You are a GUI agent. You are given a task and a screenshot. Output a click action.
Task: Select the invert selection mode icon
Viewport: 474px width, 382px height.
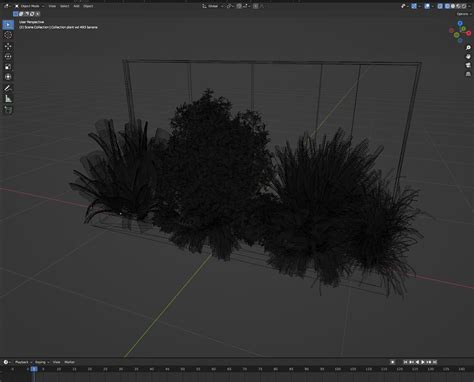32,14
